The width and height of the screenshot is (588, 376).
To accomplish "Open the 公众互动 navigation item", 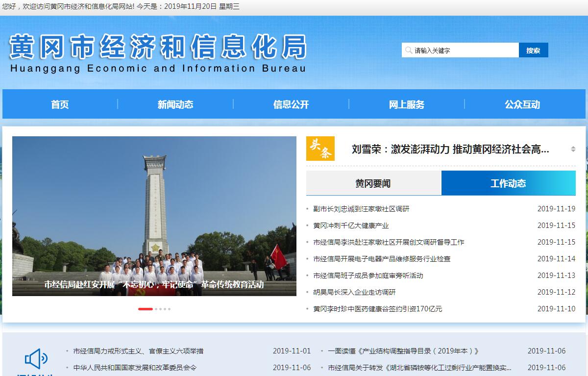I will [x=522, y=104].
